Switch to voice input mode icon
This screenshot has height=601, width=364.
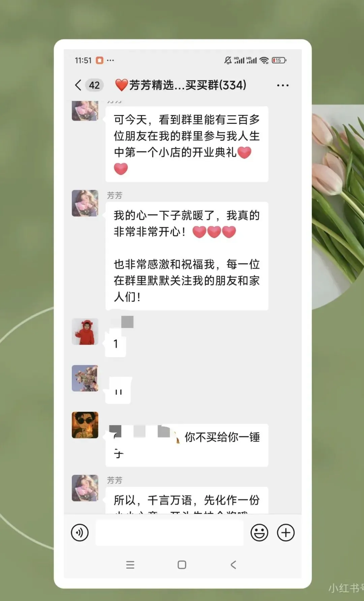pyautogui.click(x=80, y=533)
